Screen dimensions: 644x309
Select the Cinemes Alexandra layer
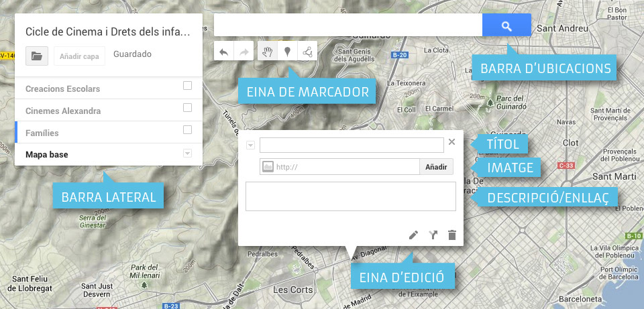pos(63,111)
